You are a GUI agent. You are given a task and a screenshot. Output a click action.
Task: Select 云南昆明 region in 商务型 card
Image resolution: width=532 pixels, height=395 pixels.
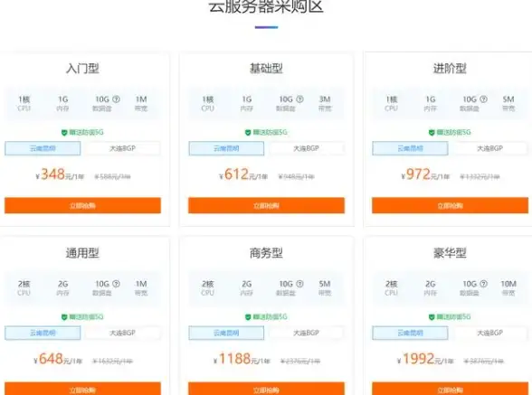pos(226,333)
